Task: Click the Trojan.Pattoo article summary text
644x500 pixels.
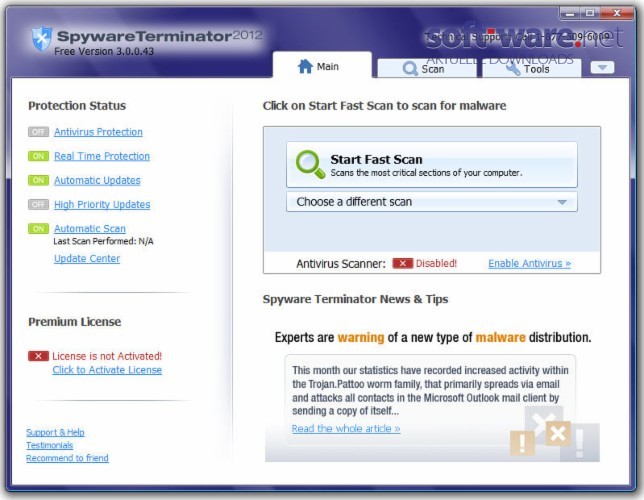Action: [430, 390]
